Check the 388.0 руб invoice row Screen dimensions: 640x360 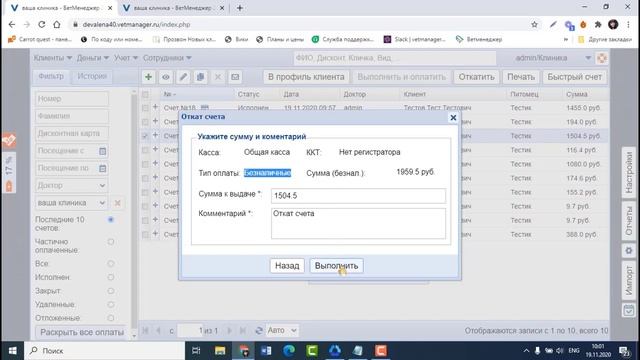145,234
